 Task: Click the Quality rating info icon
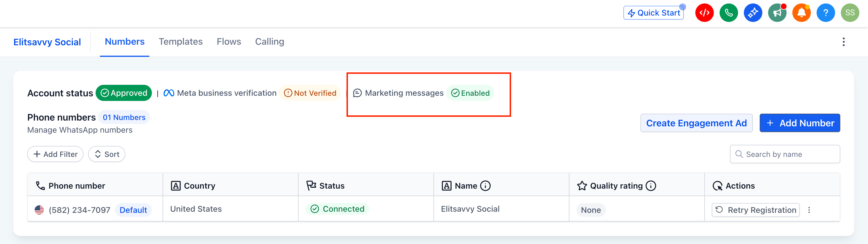click(651, 186)
